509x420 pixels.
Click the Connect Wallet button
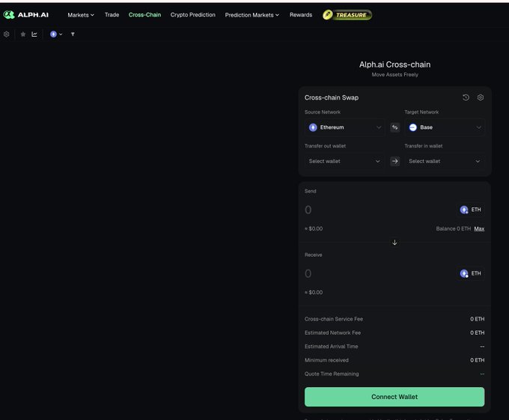click(394, 397)
